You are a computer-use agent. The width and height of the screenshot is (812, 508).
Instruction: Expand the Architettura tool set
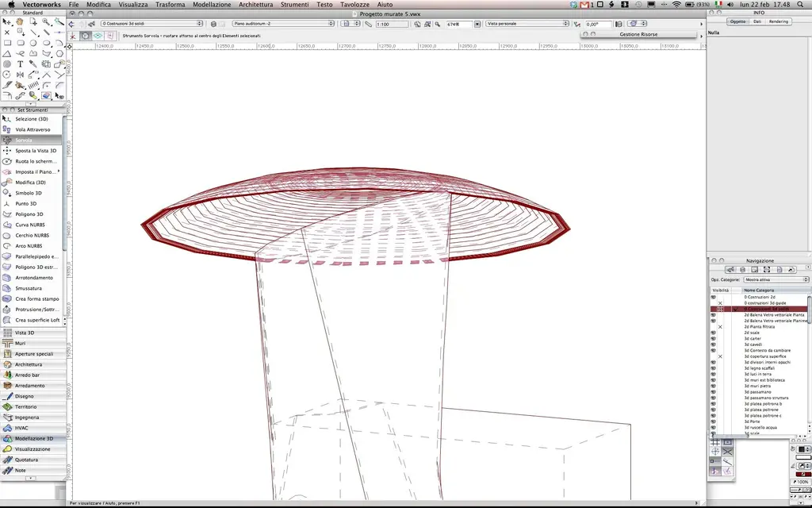(x=33, y=364)
